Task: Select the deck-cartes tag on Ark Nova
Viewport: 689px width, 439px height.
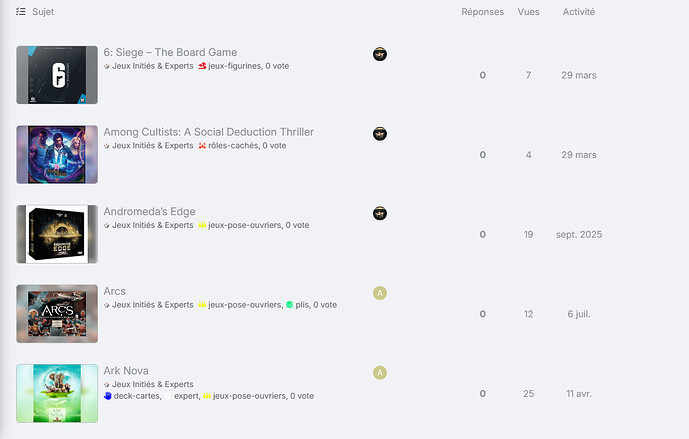Action: [132, 395]
